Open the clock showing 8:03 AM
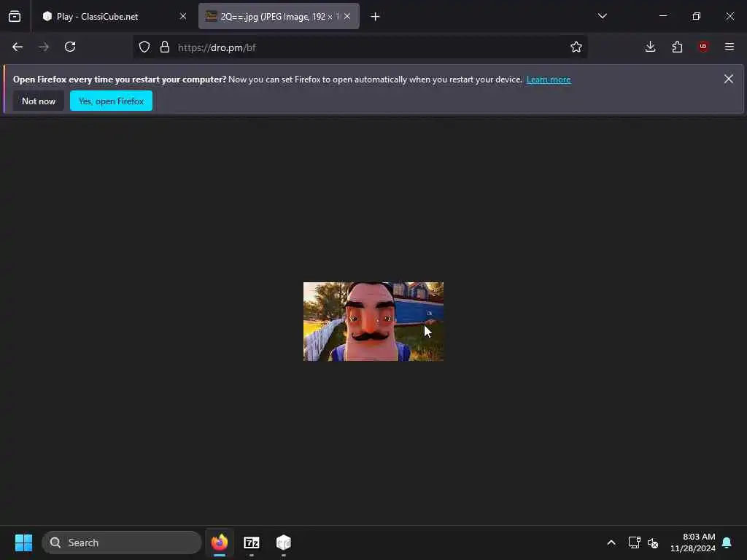747x560 pixels. click(693, 542)
